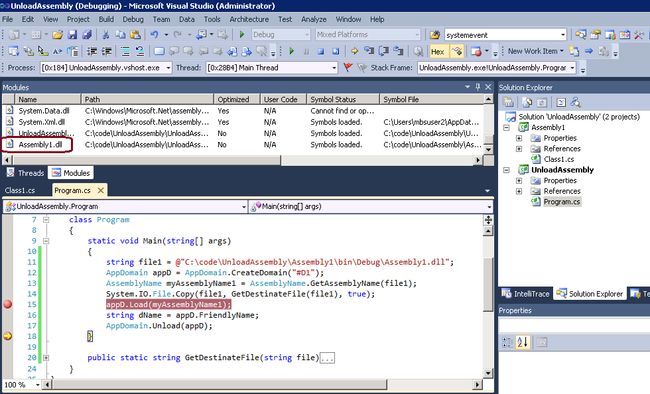Select the Assembly1.dll module row

(x=243, y=145)
